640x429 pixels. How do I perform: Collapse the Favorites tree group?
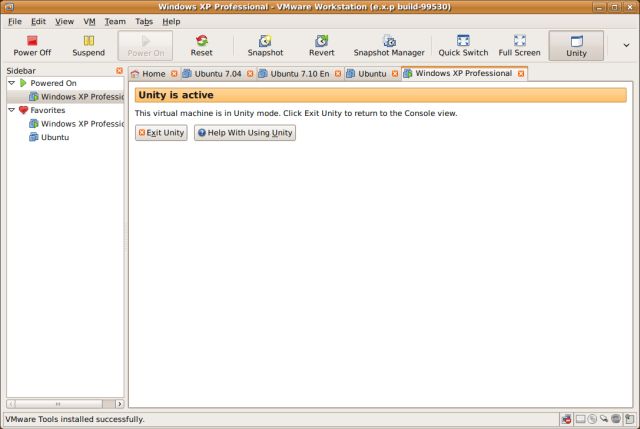click(12, 110)
